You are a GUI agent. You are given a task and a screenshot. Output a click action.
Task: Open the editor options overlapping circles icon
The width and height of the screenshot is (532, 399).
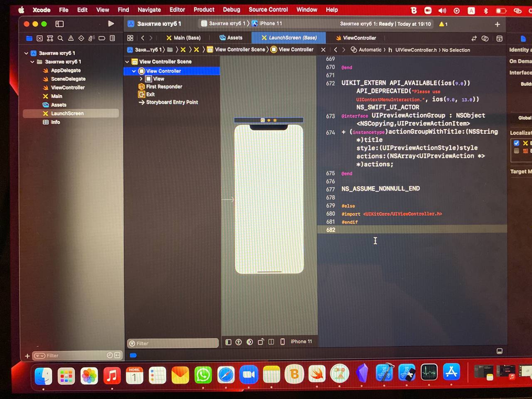pyautogui.click(x=485, y=38)
